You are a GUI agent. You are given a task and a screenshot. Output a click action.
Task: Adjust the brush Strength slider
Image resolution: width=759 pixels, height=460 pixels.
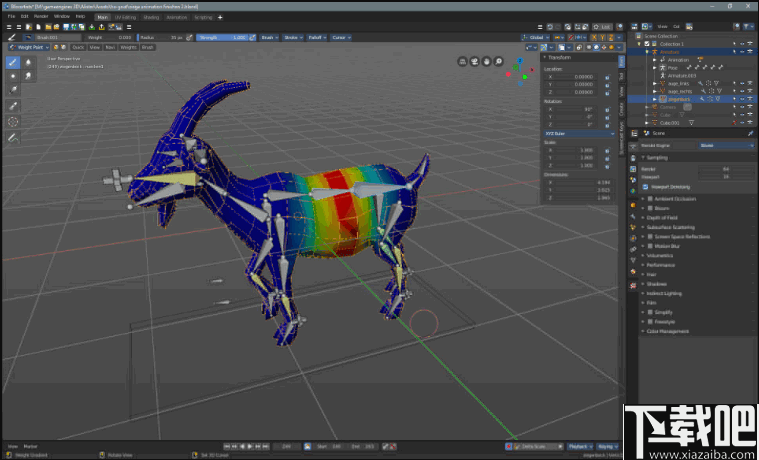pyautogui.click(x=223, y=37)
